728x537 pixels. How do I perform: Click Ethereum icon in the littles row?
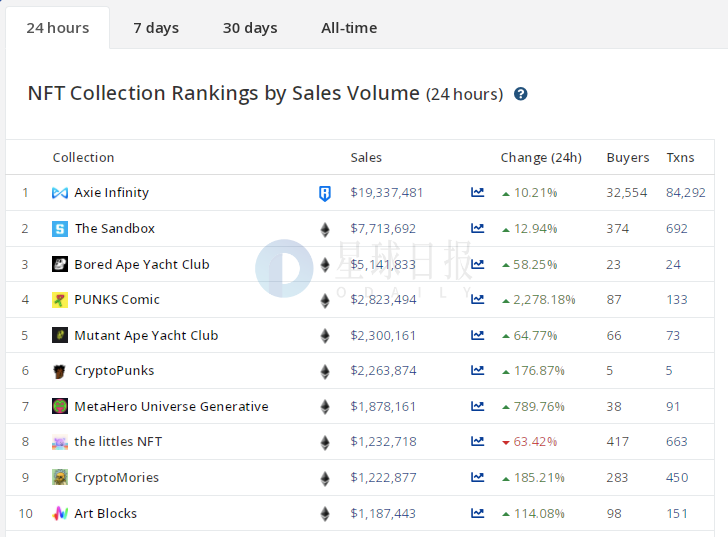tap(325, 442)
